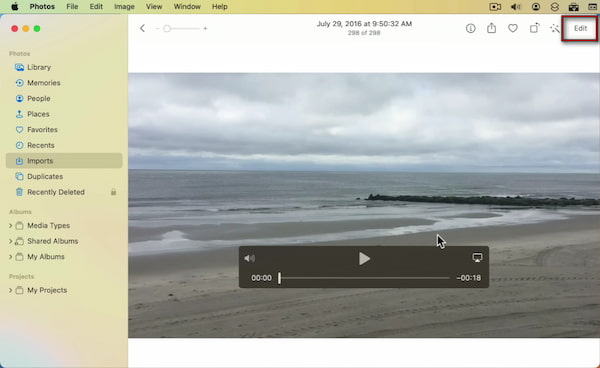Show info with the Info icon

click(x=470, y=28)
